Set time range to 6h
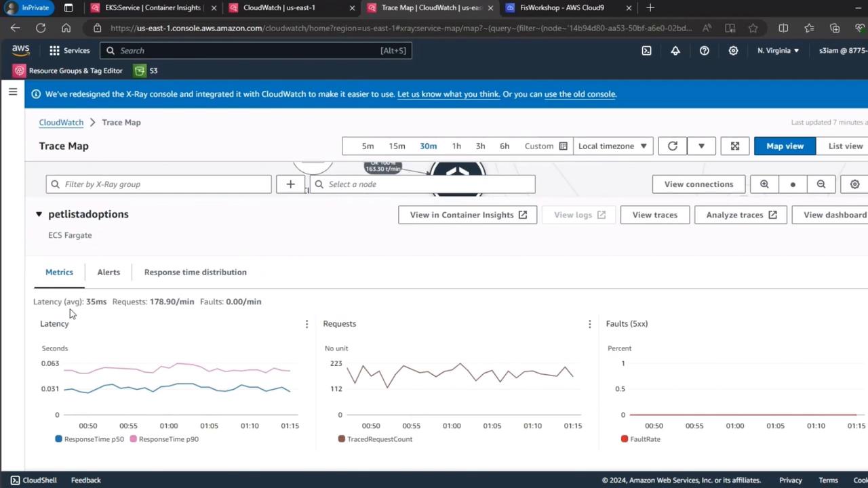The width and height of the screenshot is (868, 488). click(x=505, y=146)
